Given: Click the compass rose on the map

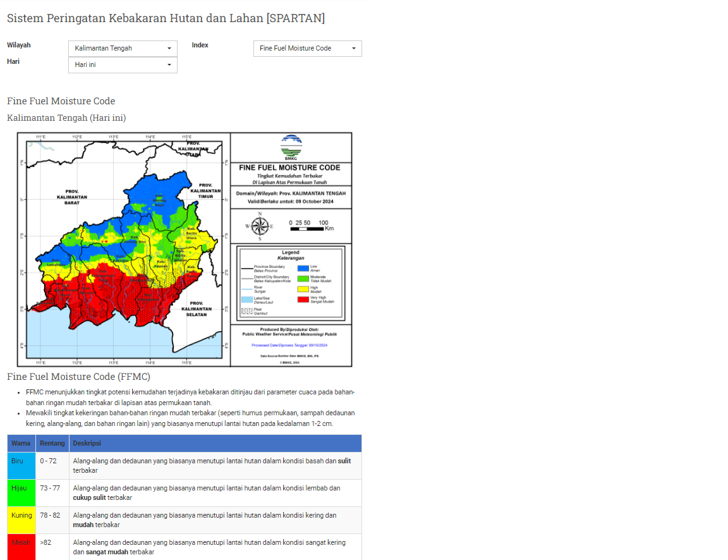Looking at the screenshot, I should tap(260, 226).
